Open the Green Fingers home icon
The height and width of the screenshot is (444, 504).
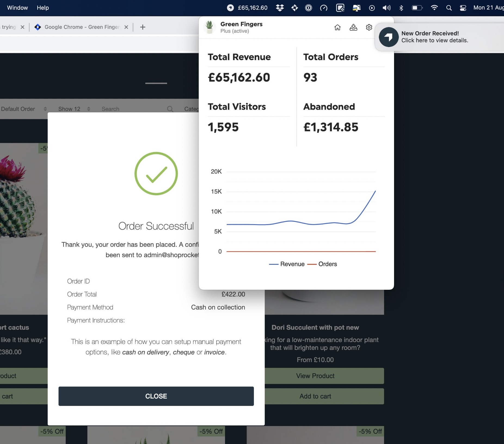point(337,27)
